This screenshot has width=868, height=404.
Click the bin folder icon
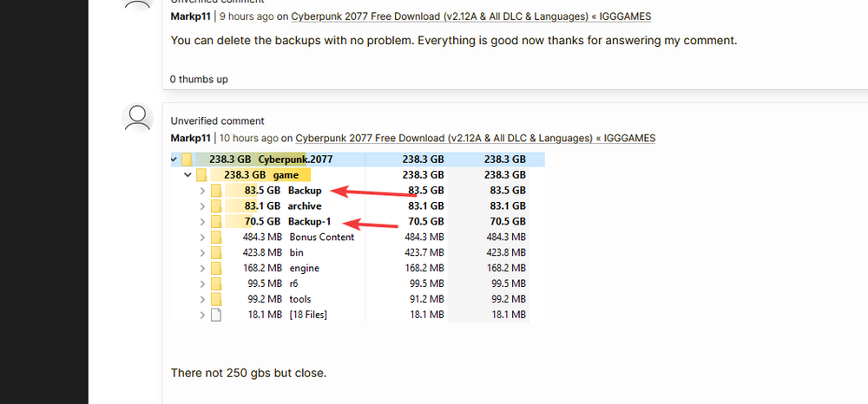pos(216,252)
